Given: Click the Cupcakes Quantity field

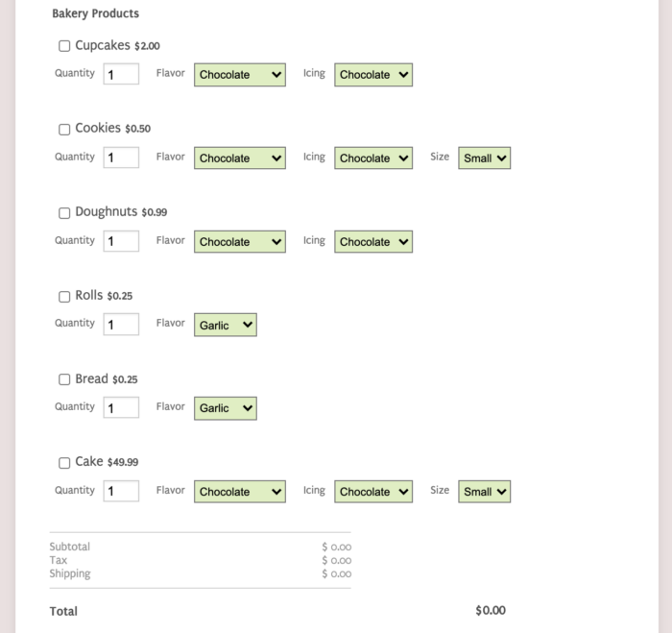Looking at the screenshot, I should (121, 75).
